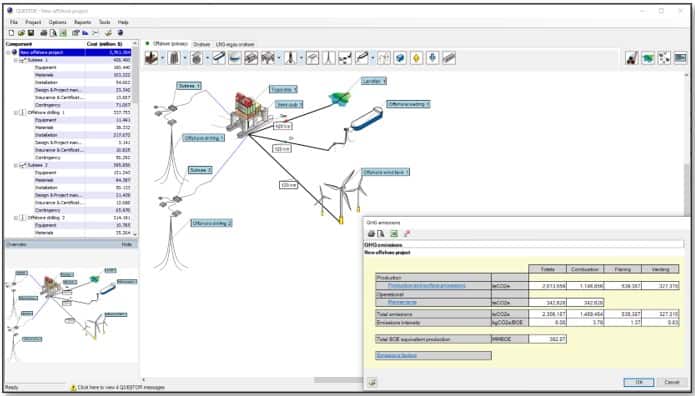This screenshot has width=695, height=396.
Task: Select the blue down-arrow component icon
Action: 433,58
